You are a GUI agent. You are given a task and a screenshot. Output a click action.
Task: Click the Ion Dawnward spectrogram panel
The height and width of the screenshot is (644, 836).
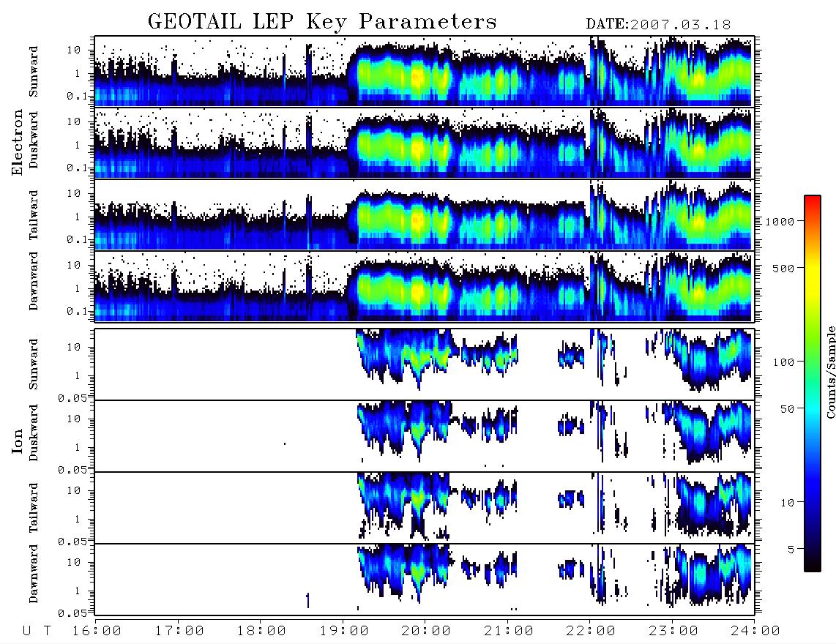click(425, 580)
